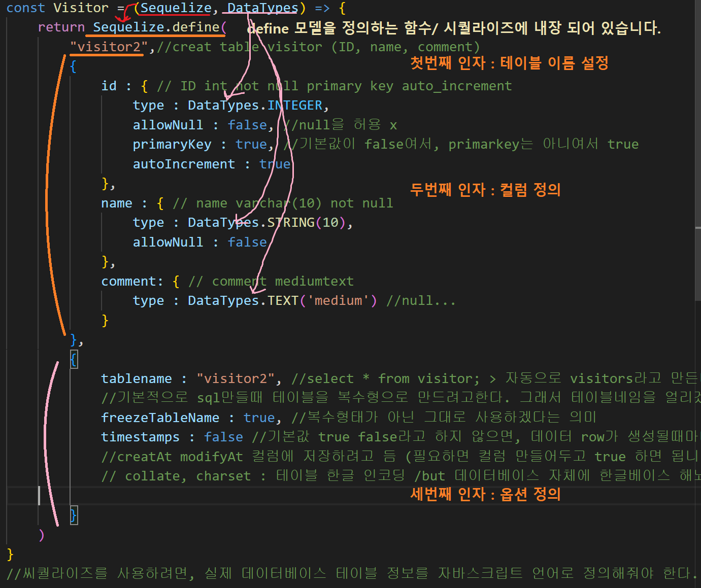
Task: Click "TEXT" in DataTypes.TEXT
Action: coord(283,300)
